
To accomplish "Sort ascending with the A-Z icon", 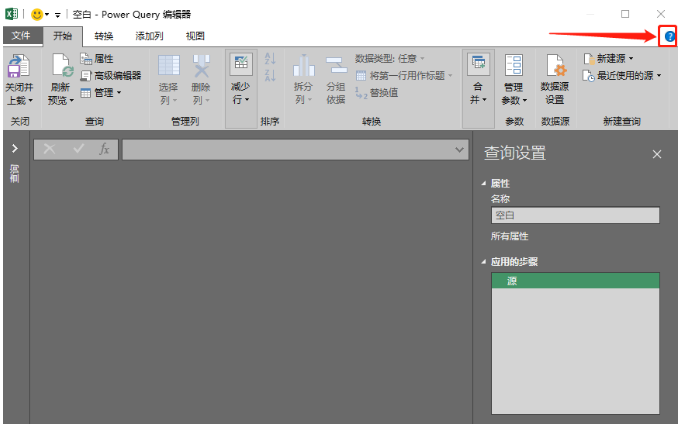I will pyautogui.click(x=270, y=58).
